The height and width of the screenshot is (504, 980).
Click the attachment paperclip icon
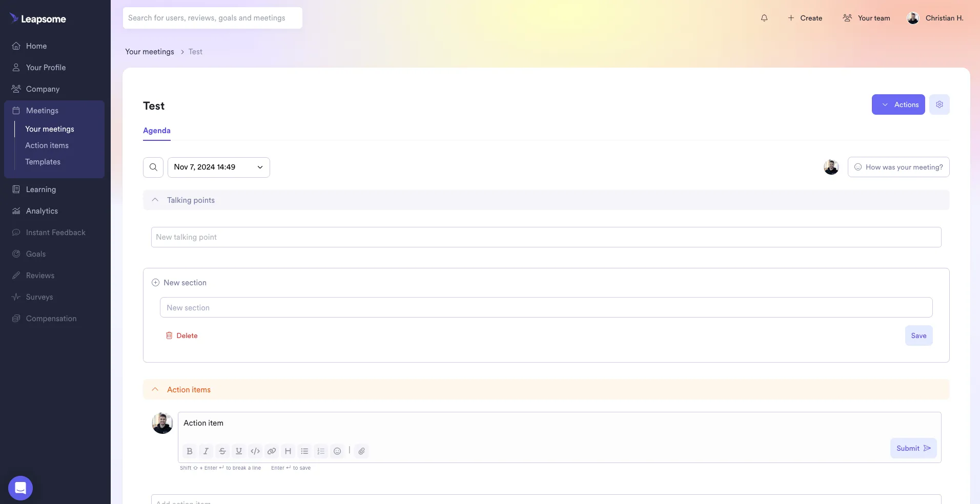(361, 451)
